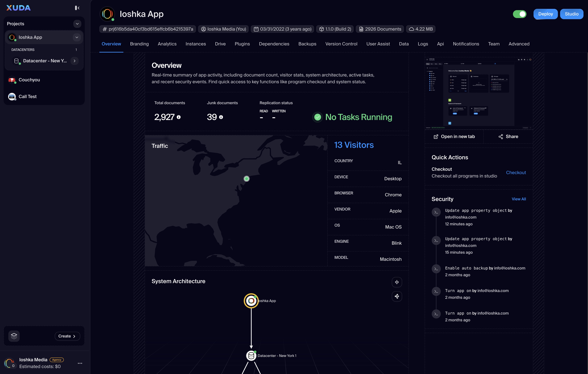The height and width of the screenshot is (374, 588).
Task: Click the info icon beside Total documents
Action: pyautogui.click(x=179, y=117)
